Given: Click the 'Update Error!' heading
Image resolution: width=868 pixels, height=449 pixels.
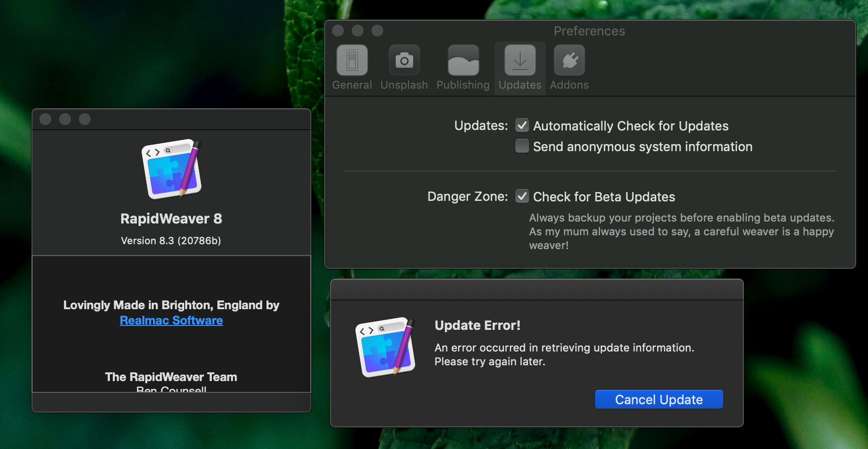Looking at the screenshot, I should click(477, 325).
